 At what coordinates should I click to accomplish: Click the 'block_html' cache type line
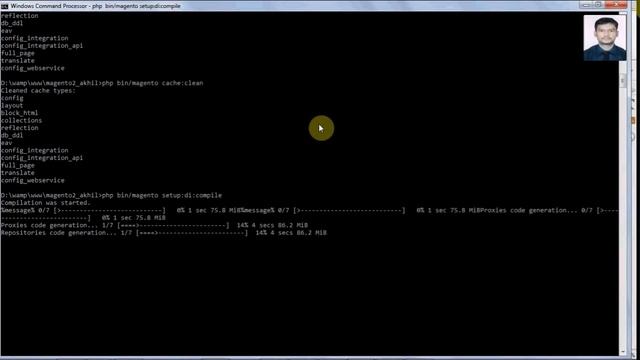(x=20, y=113)
